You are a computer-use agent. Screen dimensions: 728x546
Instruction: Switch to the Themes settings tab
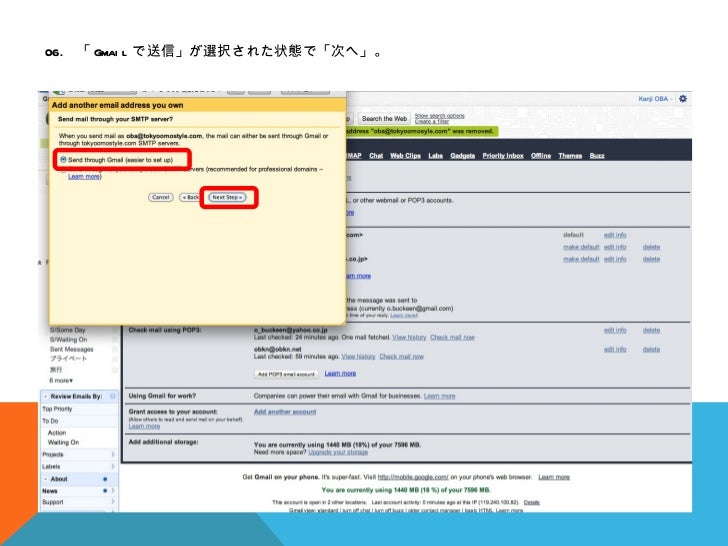pyautogui.click(x=570, y=156)
